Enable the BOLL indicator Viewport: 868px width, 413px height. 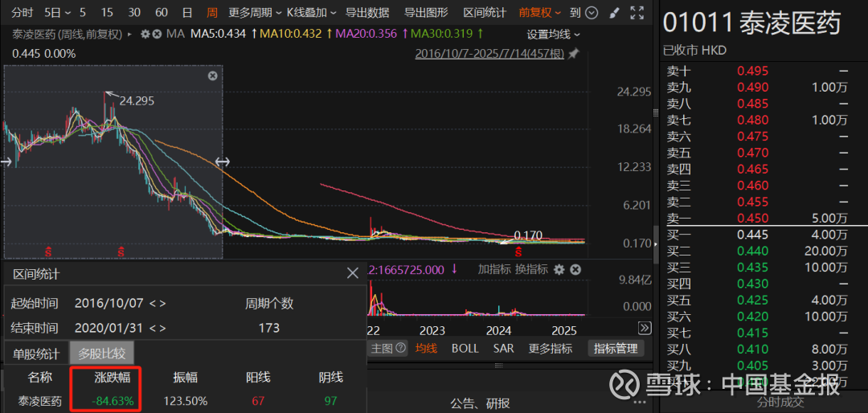(465, 348)
